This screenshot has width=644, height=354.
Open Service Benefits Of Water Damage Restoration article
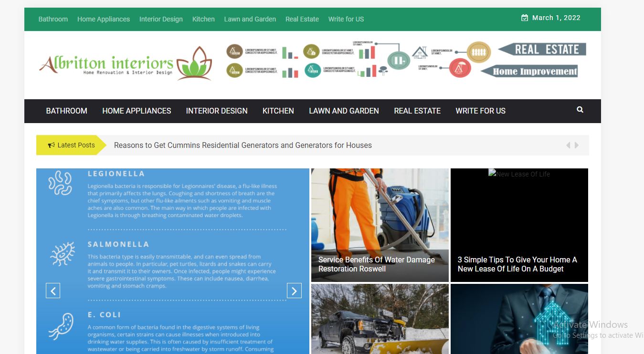(377, 264)
